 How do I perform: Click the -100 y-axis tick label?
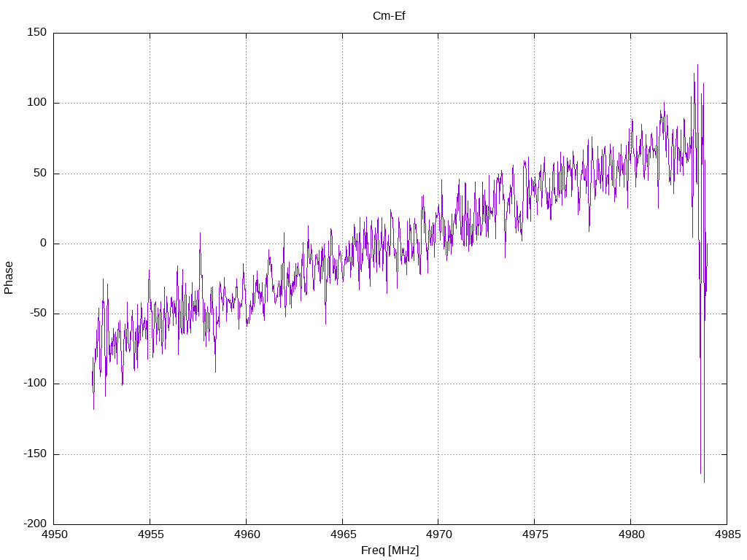[x=35, y=384]
